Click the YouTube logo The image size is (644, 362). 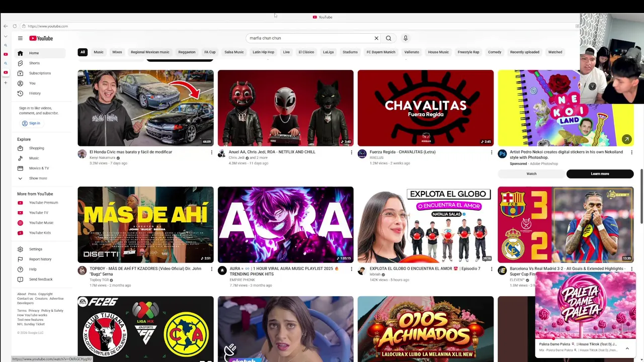pyautogui.click(x=41, y=38)
